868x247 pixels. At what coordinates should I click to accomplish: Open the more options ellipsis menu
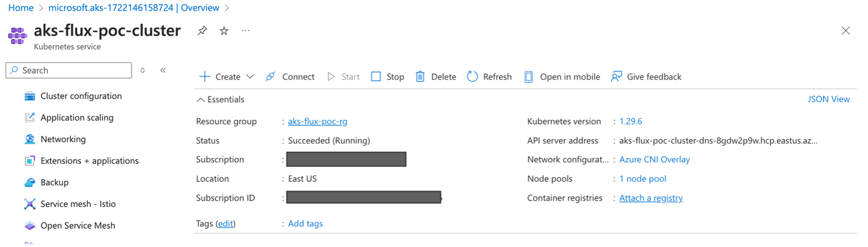point(246,31)
